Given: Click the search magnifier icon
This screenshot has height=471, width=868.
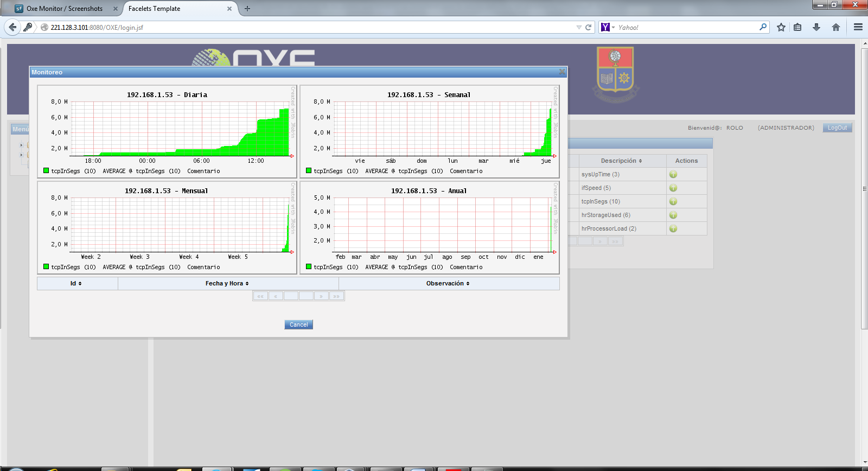Looking at the screenshot, I should 763,27.
